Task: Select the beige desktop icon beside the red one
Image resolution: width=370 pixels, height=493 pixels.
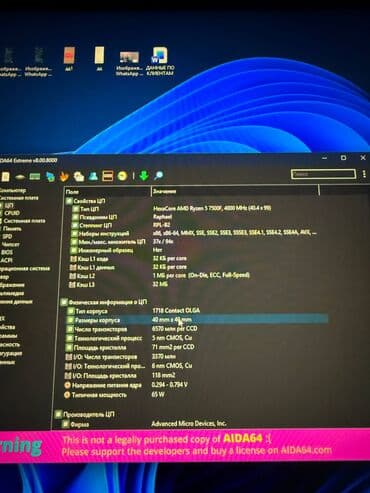Action: (99, 59)
